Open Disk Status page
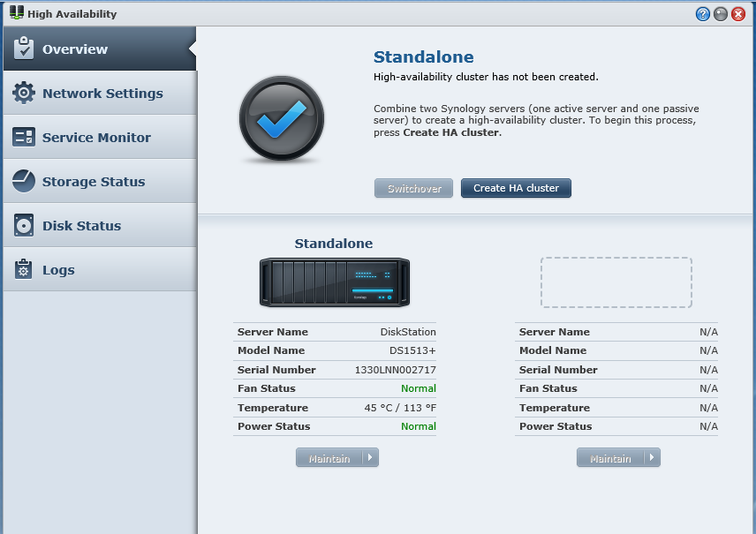756x534 pixels. 99,226
